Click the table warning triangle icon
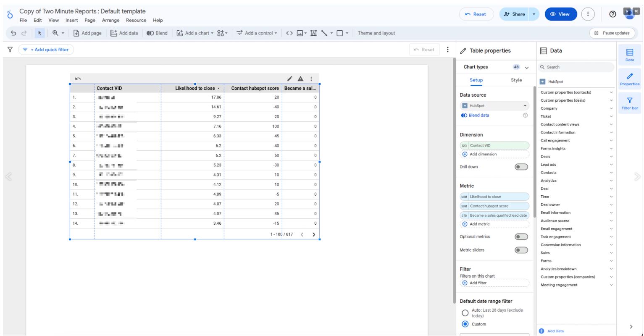Screen dimensions: 644x336 coord(300,79)
